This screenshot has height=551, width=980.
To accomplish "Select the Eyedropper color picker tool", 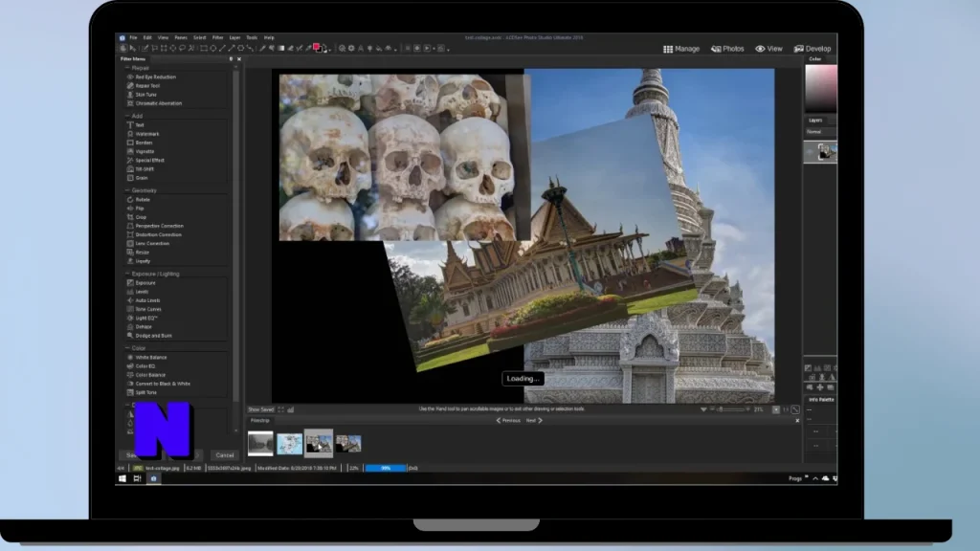I will click(x=308, y=48).
